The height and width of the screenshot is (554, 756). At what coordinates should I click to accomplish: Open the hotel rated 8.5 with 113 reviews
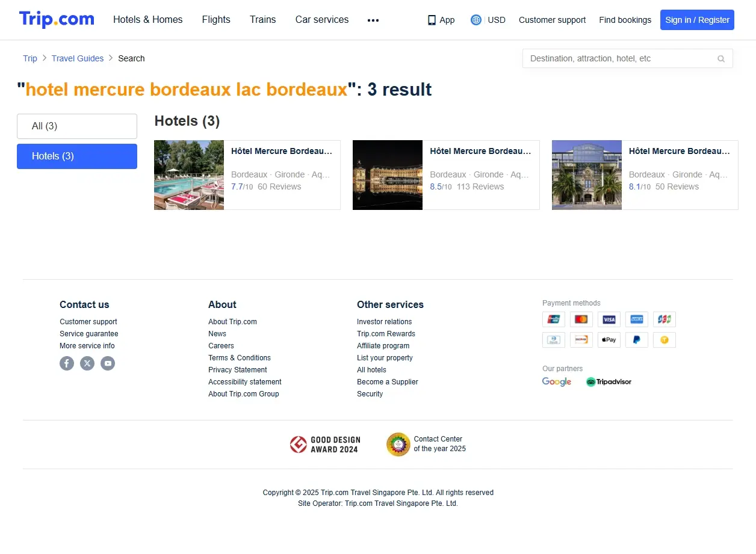pyautogui.click(x=446, y=175)
